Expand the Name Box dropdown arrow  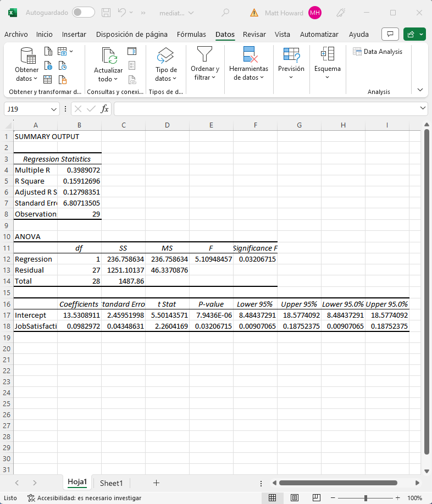coord(54,109)
